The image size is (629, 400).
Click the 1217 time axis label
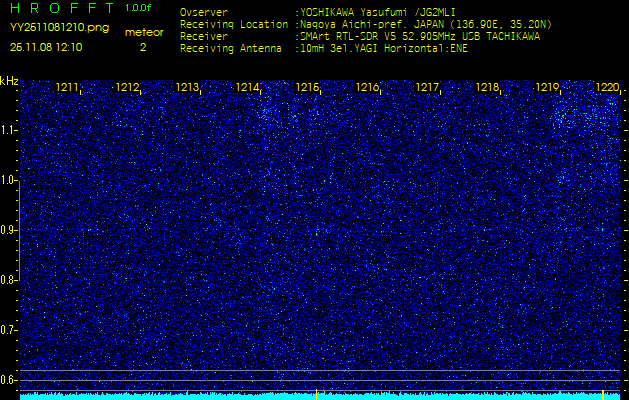(x=427, y=87)
